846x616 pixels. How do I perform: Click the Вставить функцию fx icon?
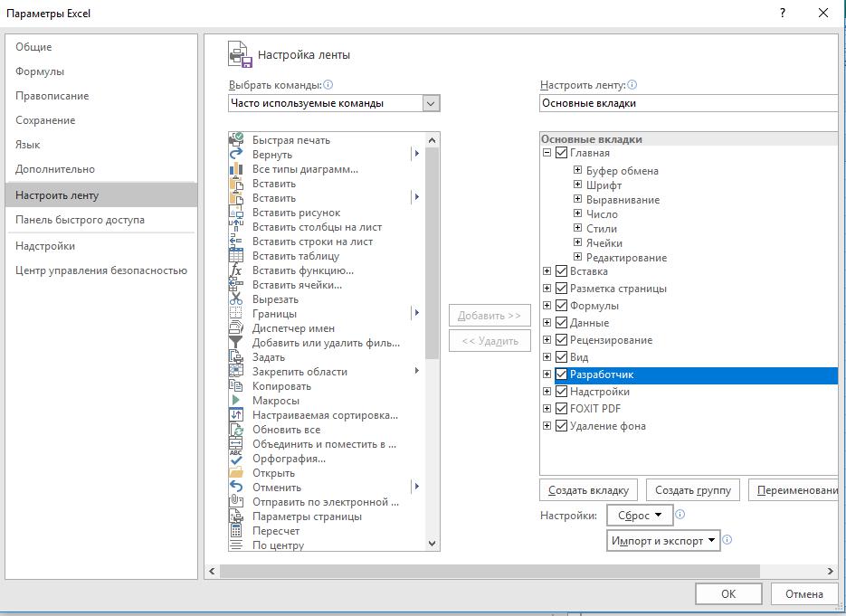tap(236, 270)
